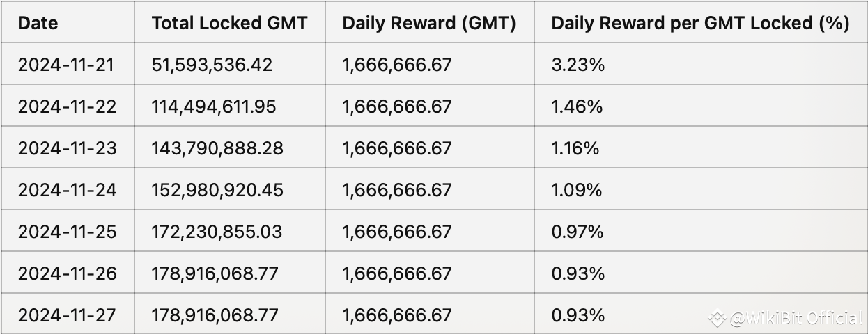Click the Total Locked GMT column header
This screenshot has width=868, height=334.
tap(229, 23)
